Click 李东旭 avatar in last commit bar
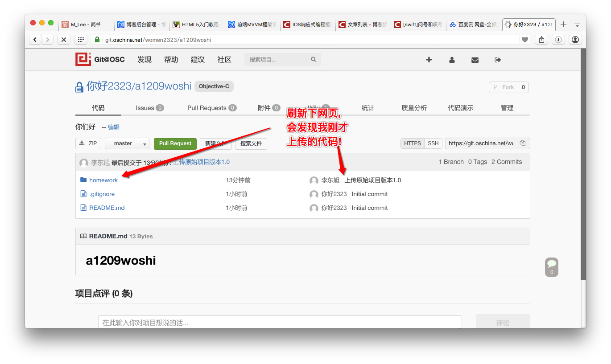Image resolution: width=611 pixels, height=364 pixels. tap(84, 163)
